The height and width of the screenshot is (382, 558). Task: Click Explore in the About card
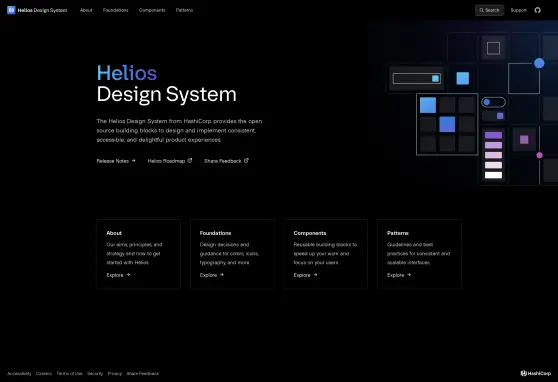[x=118, y=275]
